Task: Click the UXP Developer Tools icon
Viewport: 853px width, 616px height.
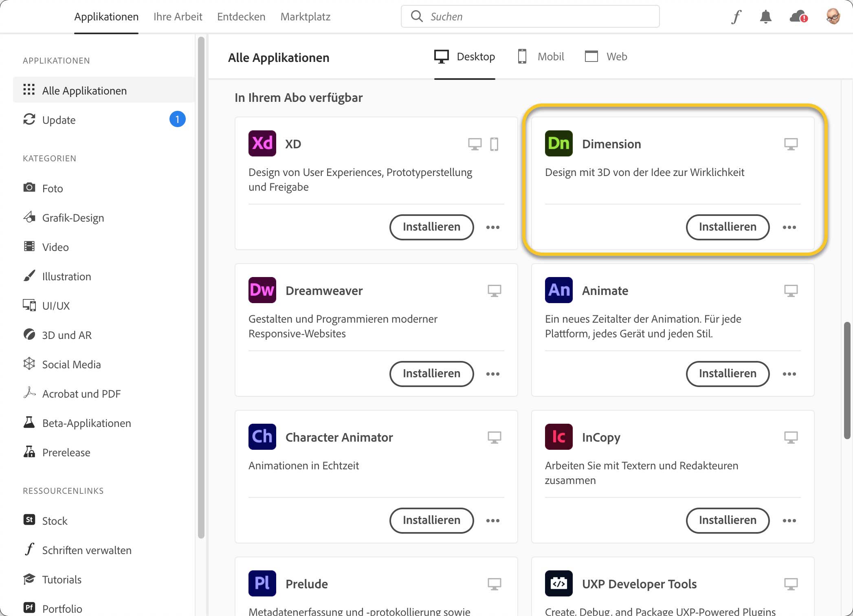Action: coord(558,583)
